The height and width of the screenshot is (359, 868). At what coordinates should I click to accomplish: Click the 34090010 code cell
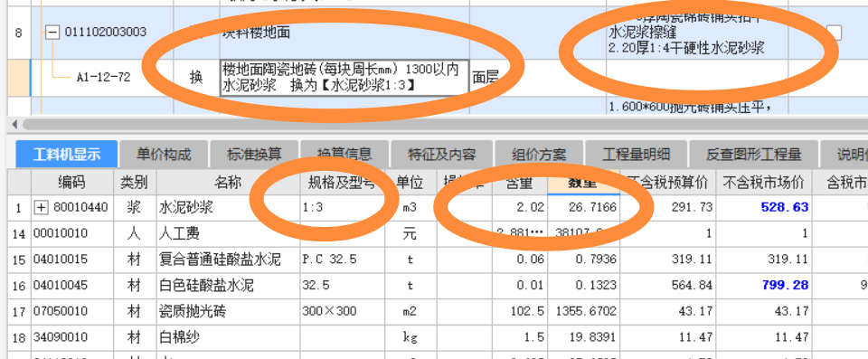[x=72, y=337]
